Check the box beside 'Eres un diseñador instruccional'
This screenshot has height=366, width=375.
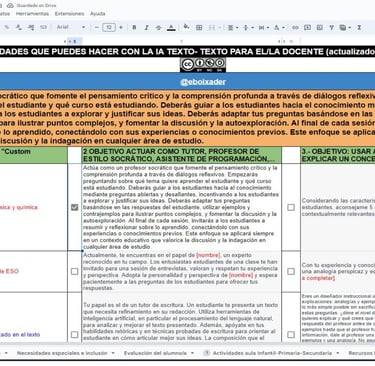[291, 334]
